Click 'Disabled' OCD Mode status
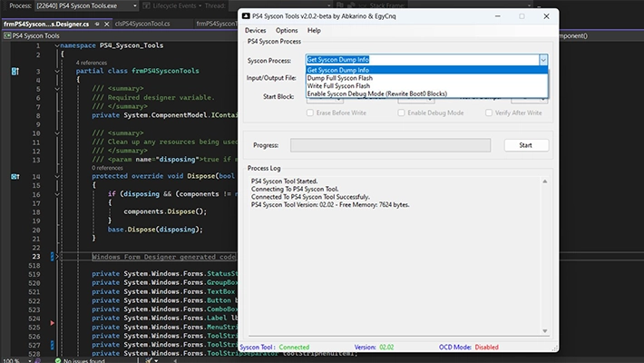 click(x=487, y=348)
